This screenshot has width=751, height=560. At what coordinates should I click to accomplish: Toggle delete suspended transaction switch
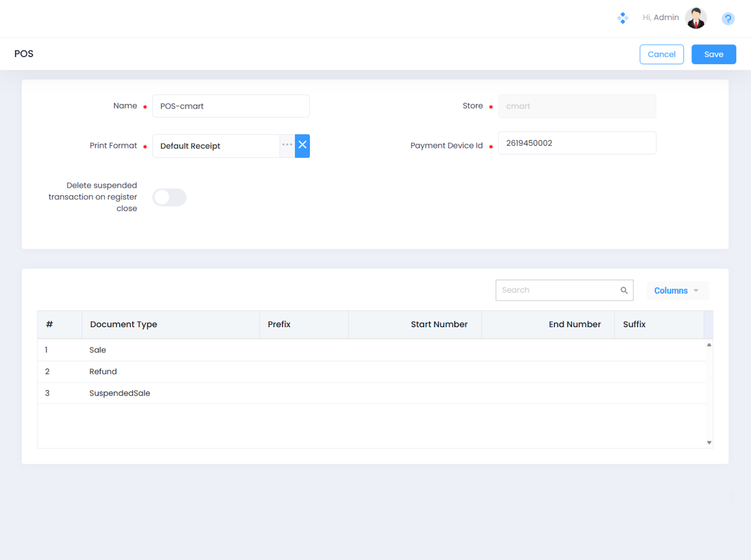pyautogui.click(x=169, y=197)
